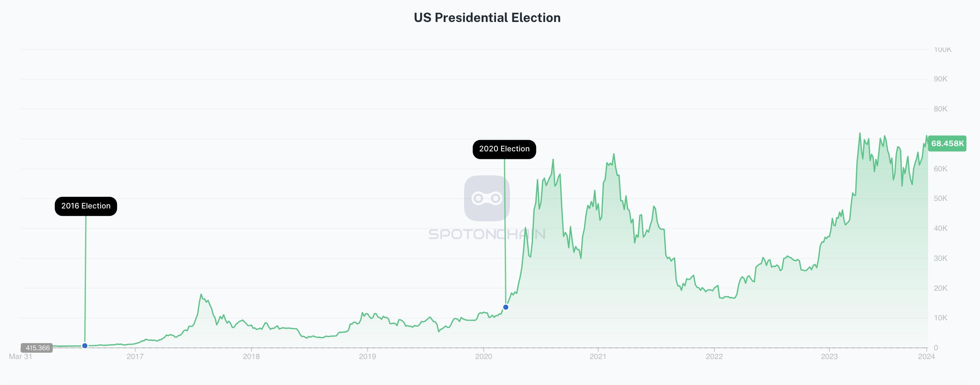Screen dimensions: 980x385
Task: Click the 20K y-axis label
Action: (x=940, y=288)
